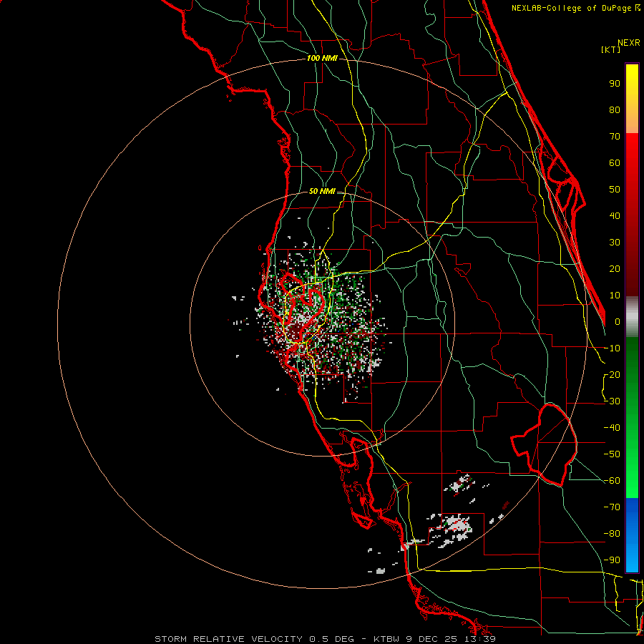Click the 0 knot scale label

[x=618, y=321]
